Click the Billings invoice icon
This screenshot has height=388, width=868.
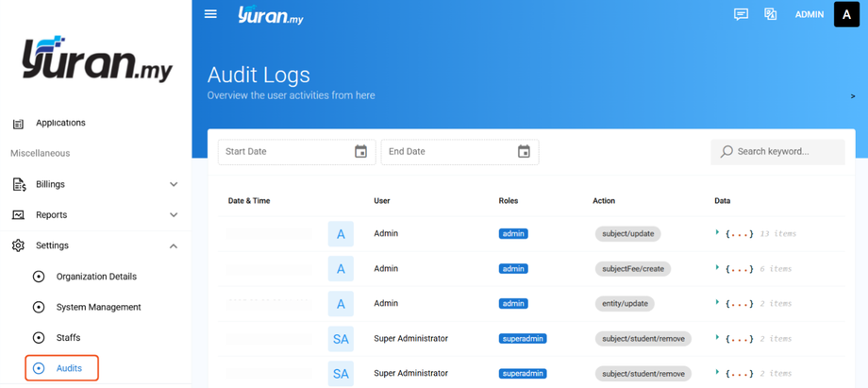click(18, 185)
